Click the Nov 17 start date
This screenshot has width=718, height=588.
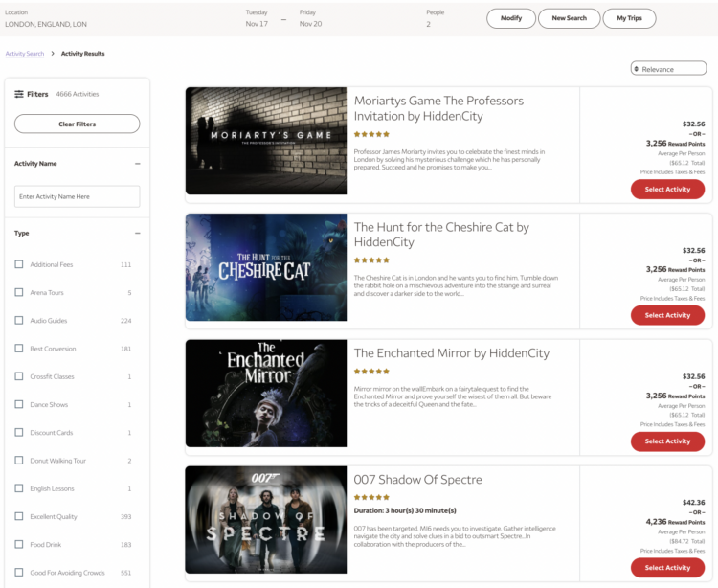pos(257,24)
